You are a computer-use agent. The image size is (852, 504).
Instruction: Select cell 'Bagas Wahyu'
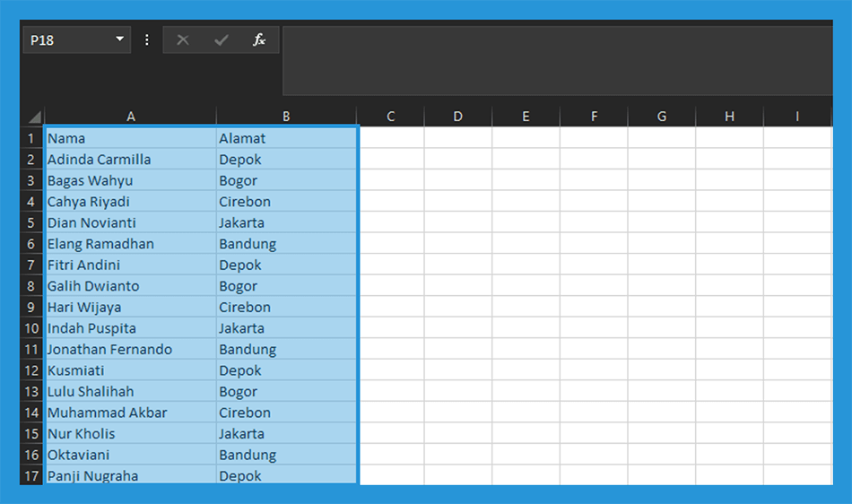[x=130, y=180]
